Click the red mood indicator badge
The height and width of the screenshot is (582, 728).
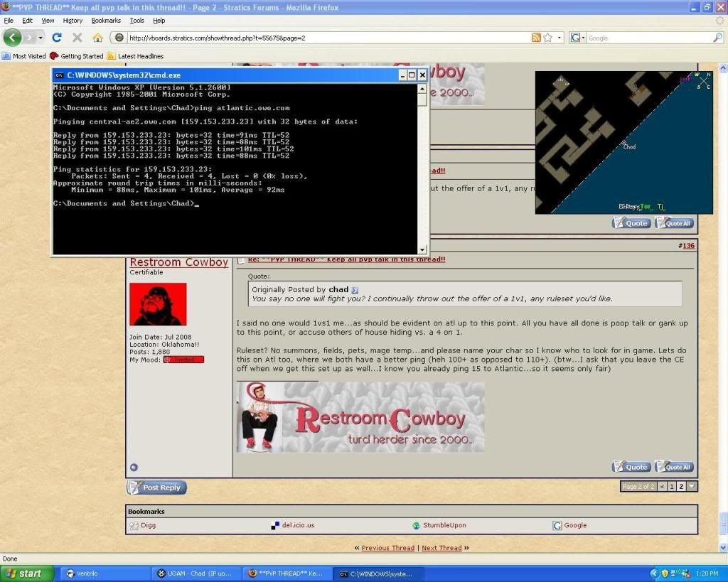click(x=183, y=360)
